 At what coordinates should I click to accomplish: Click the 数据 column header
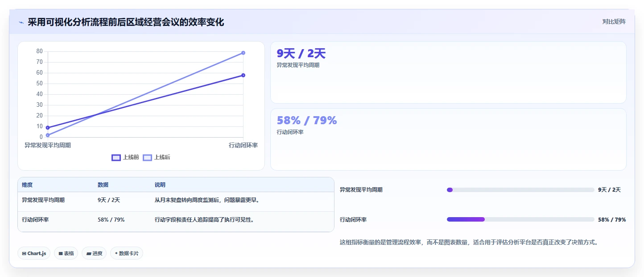click(x=103, y=185)
